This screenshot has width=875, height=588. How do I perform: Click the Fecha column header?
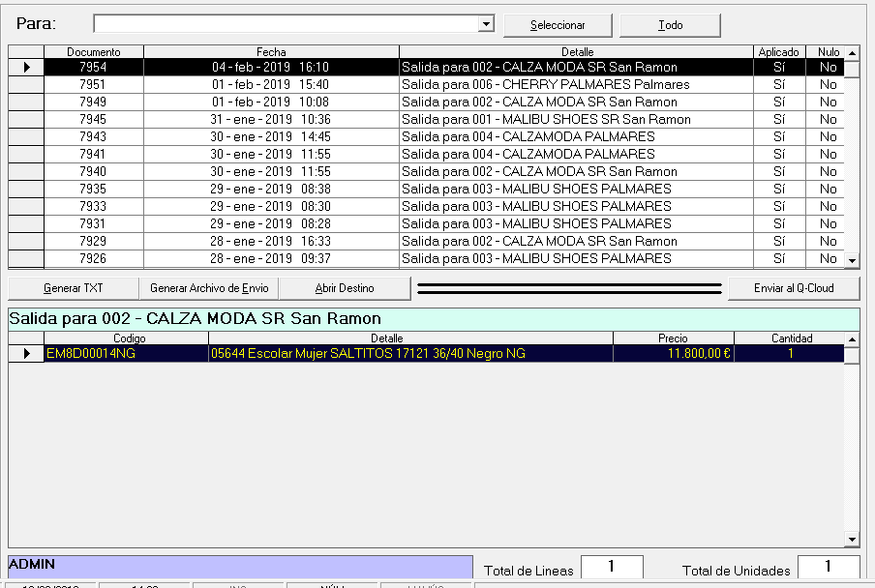click(271, 51)
